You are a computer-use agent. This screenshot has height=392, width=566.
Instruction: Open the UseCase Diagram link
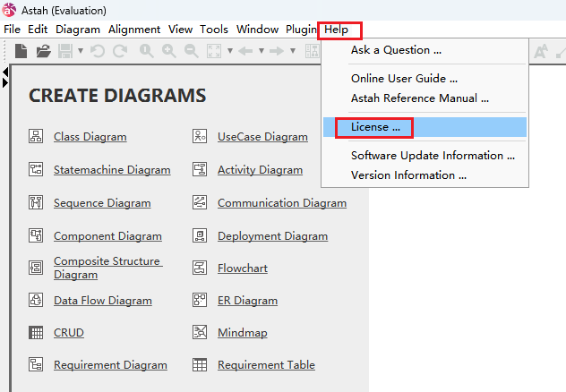pos(262,137)
